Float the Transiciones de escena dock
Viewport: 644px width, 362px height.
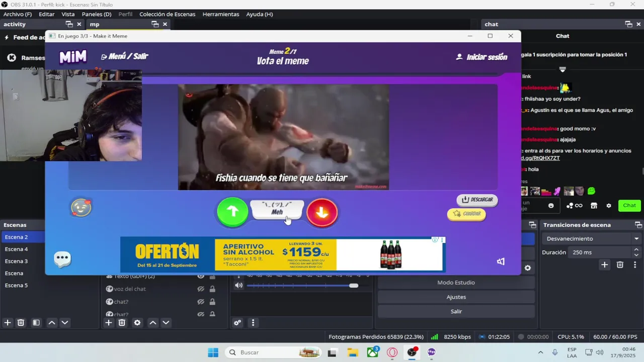click(x=638, y=225)
